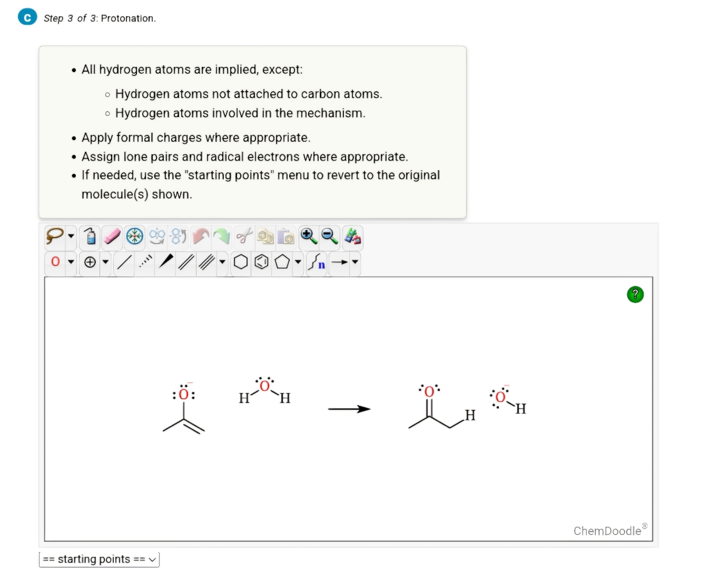Clean the structure with the spray bottle tool
This screenshot has height=569, width=728.
point(90,237)
